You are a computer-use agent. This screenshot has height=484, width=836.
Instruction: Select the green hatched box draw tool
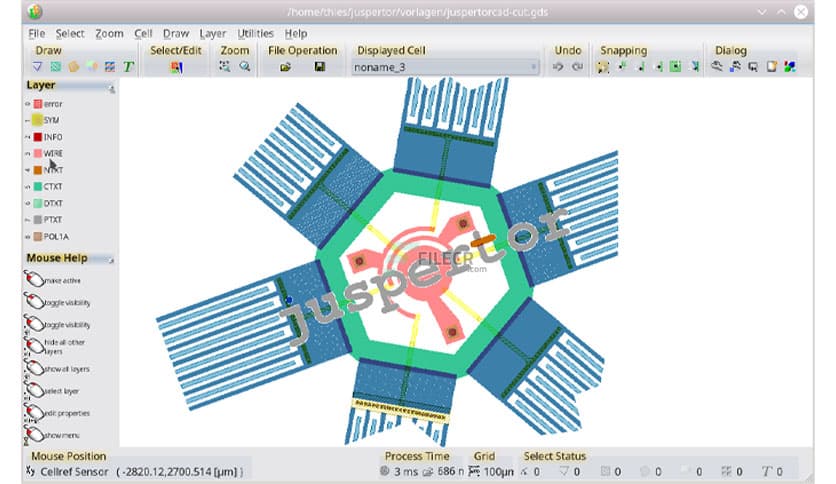pos(55,67)
